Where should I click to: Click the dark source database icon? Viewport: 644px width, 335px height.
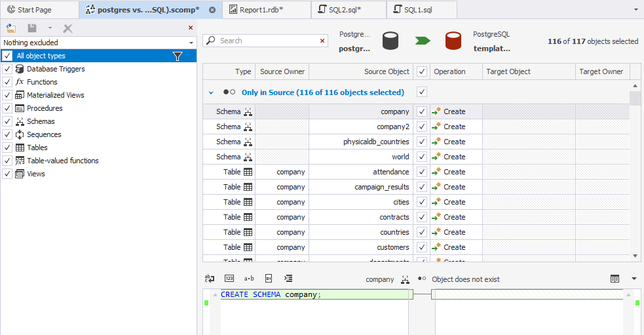coord(390,41)
